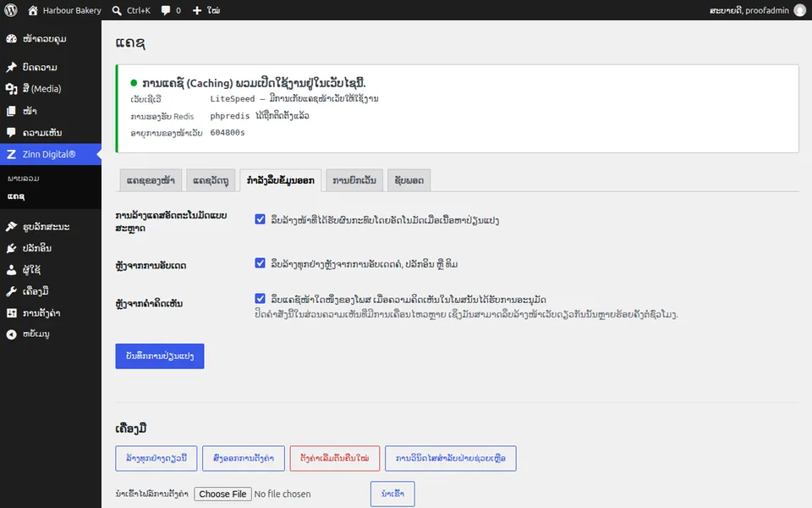Switch to the page cache tab (ແຄຊຂອງໜ້າ)
Viewport: 812px width, 508px height.
tap(151, 180)
